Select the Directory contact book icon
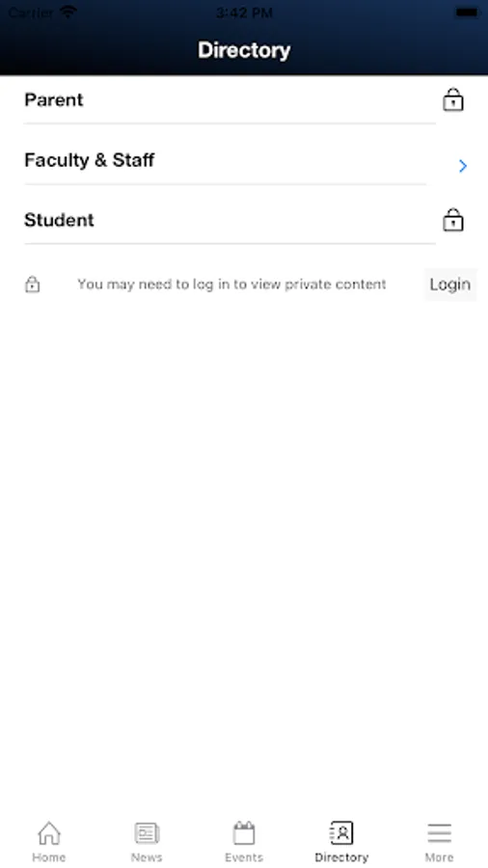 pyautogui.click(x=341, y=832)
